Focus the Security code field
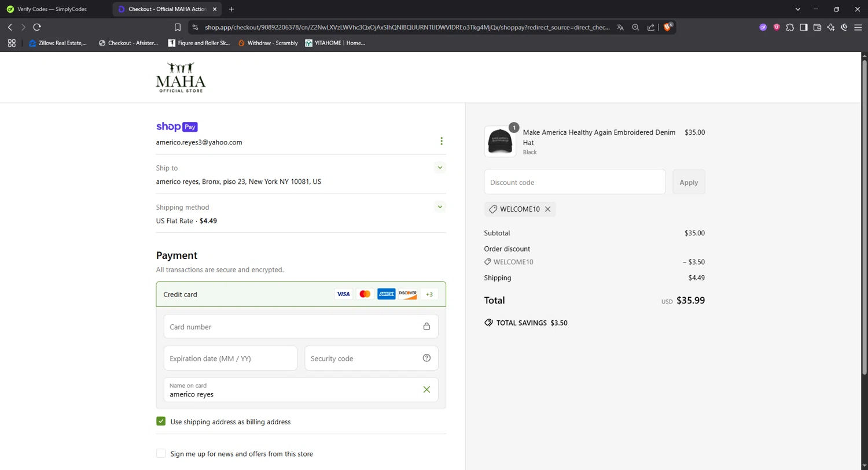868x470 pixels. click(x=372, y=358)
